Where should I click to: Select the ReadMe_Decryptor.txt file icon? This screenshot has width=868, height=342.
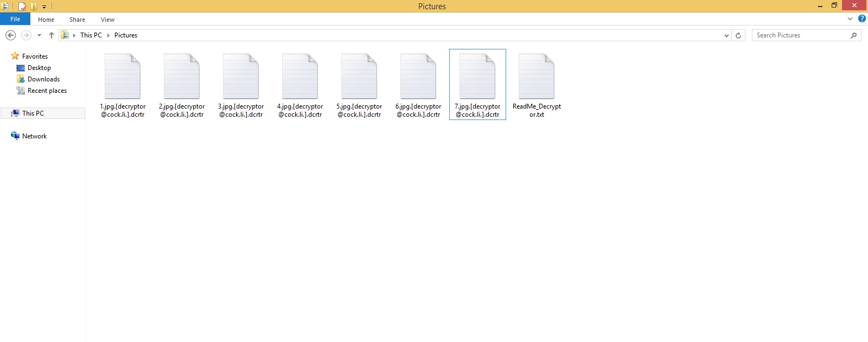[537, 76]
